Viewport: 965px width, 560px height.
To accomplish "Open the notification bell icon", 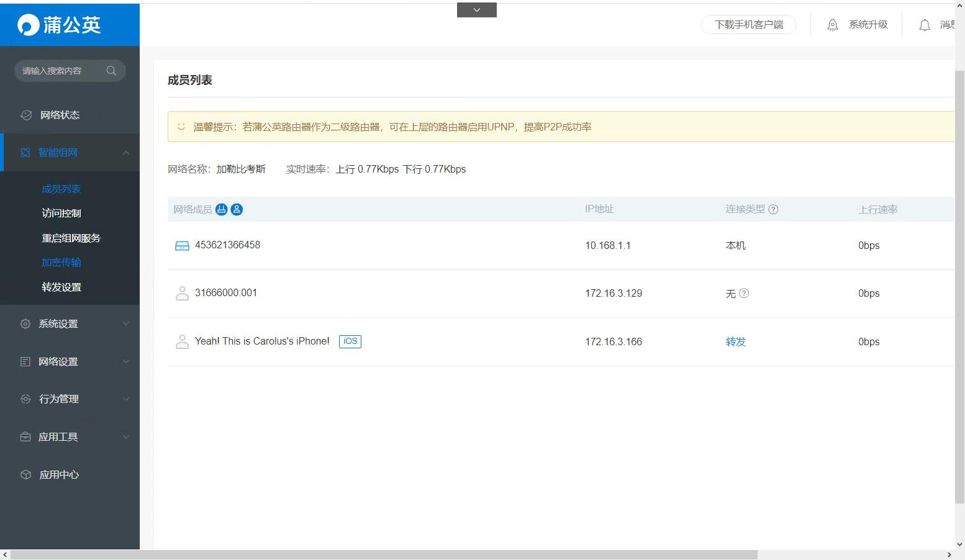I will coord(925,25).
